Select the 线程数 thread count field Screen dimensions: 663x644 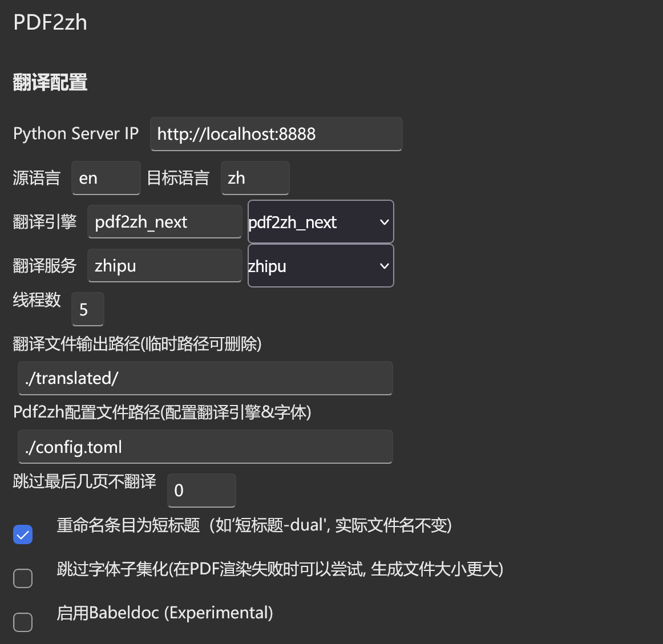pos(88,309)
